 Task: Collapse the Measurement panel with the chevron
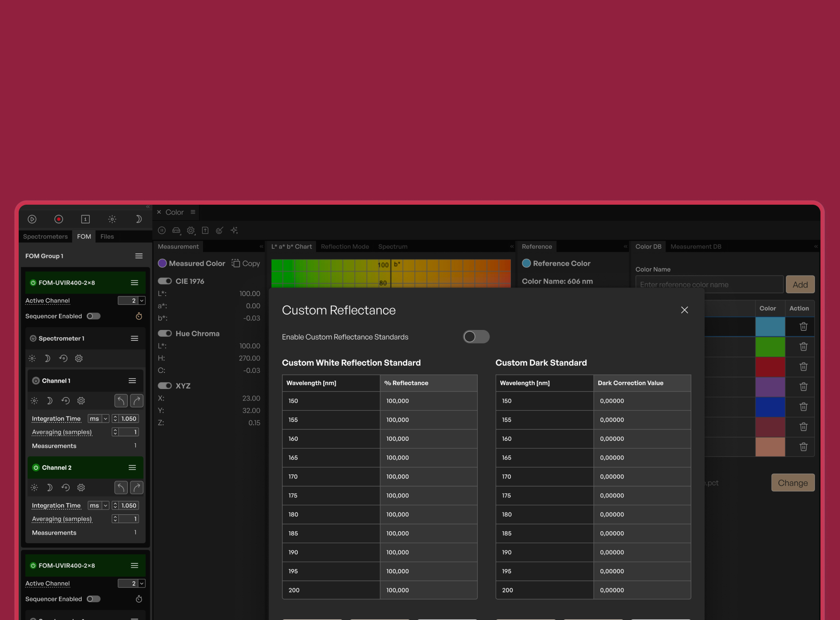[x=261, y=246]
